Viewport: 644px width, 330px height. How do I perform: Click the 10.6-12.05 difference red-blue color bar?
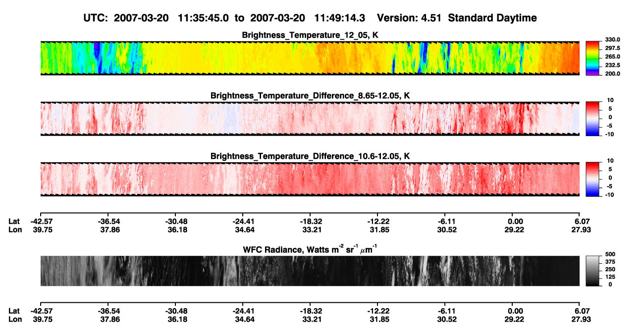point(593,179)
